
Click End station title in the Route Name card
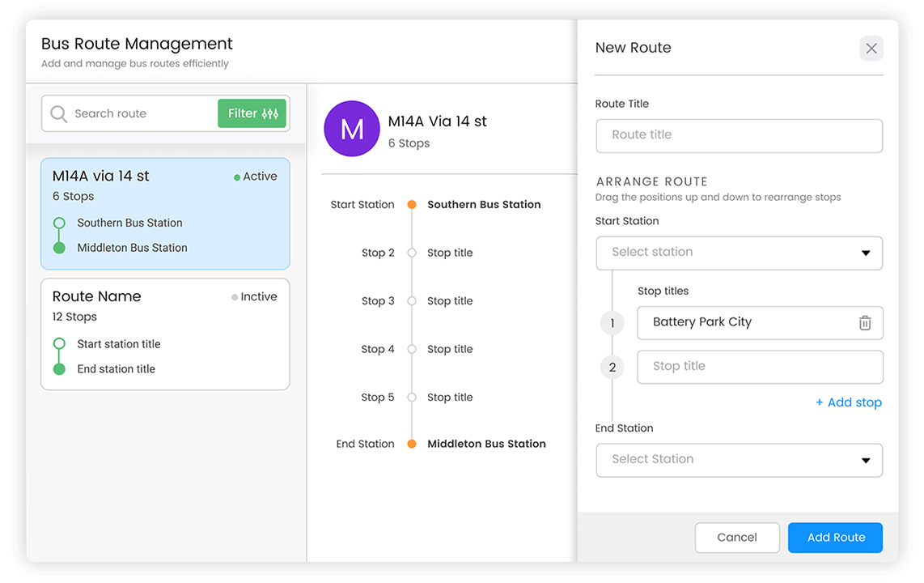point(116,369)
